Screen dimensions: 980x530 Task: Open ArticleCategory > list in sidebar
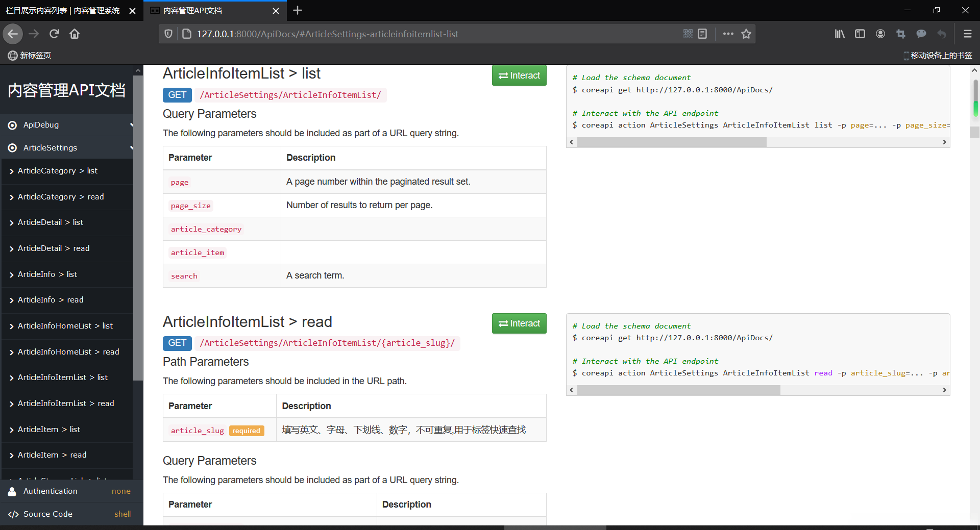pyautogui.click(x=57, y=171)
